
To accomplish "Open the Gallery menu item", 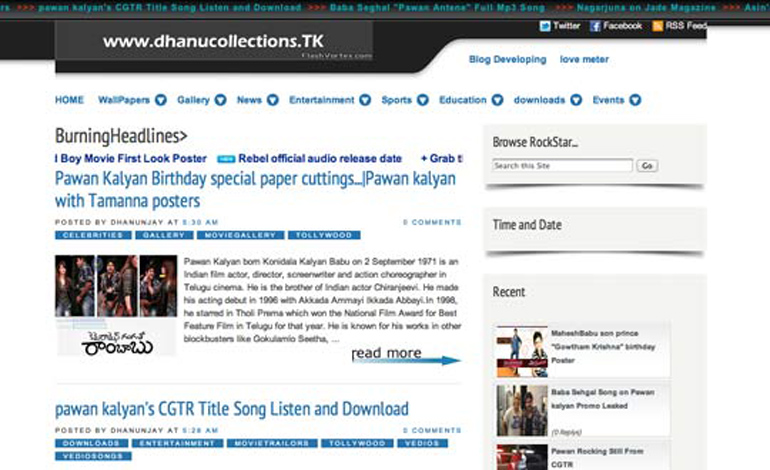I will tap(193, 100).
